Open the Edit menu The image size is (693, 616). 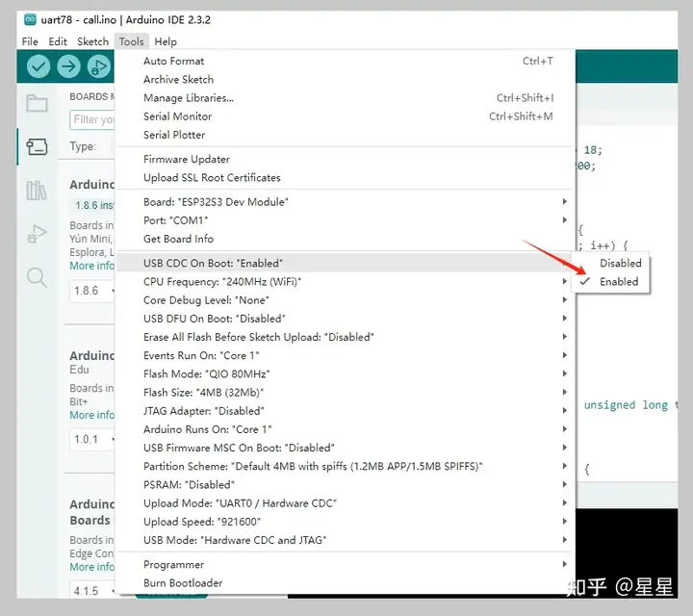pos(58,41)
